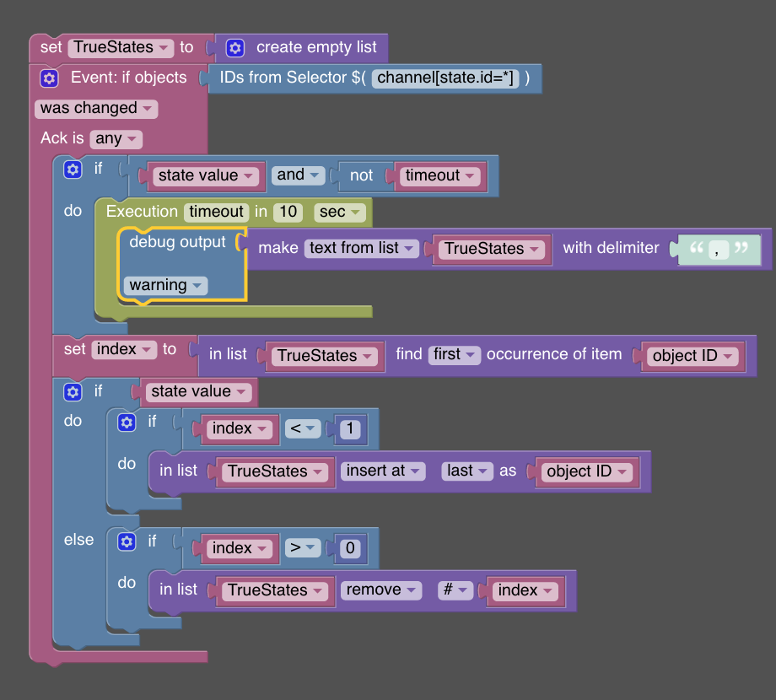This screenshot has width=776, height=700.
Task: Open the Ack is 'any' dropdown
Action: 116,138
